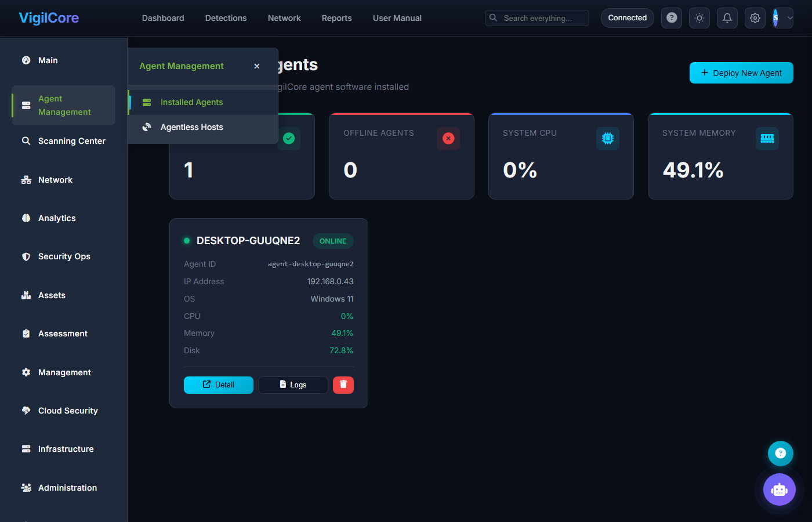Open Security Ops in the sidebar
Image resolution: width=812 pixels, height=522 pixels.
click(x=63, y=256)
